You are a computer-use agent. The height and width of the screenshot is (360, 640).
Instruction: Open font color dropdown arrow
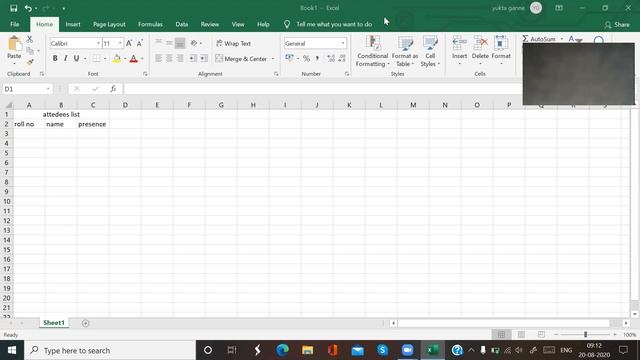pyautogui.click(x=142, y=59)
